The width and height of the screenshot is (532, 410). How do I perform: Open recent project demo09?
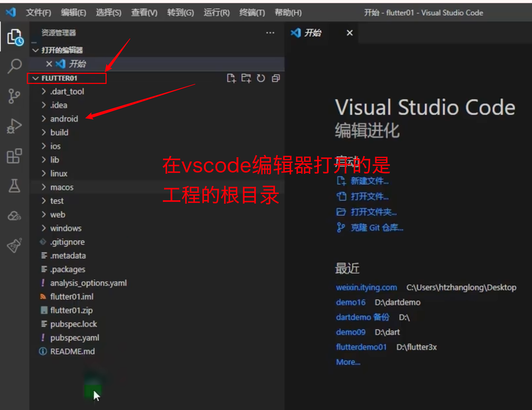click(x=351, y=332)
